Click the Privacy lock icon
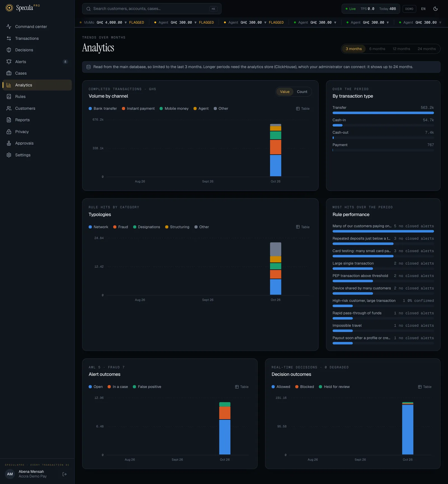 pyautogui.click(x=9, y=131)
